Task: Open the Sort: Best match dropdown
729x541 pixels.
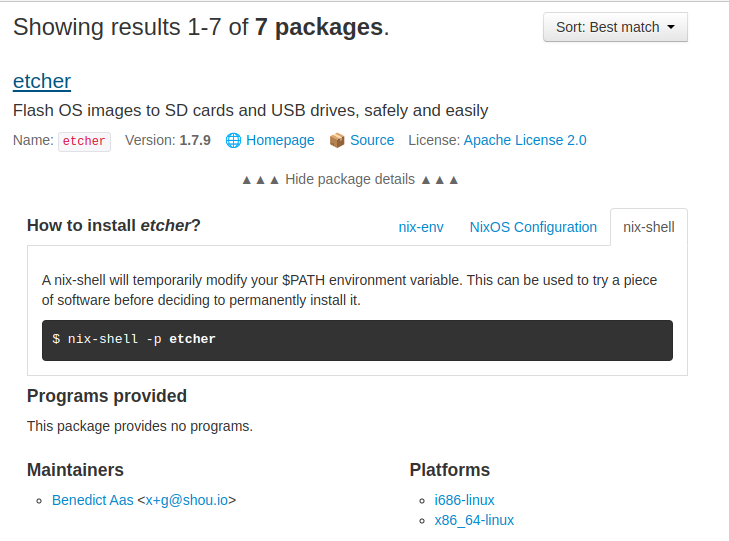Action: (615, 27)
